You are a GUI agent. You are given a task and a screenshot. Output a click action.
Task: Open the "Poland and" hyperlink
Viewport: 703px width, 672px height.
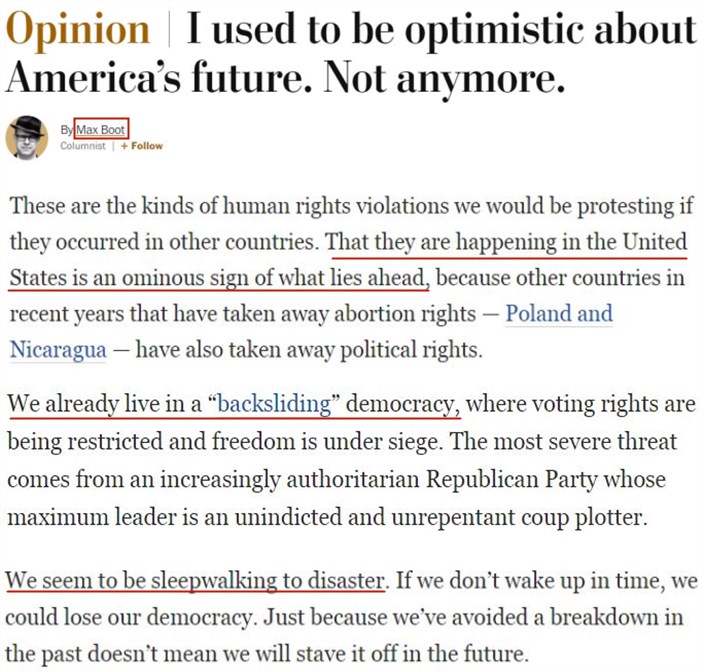pyautogui.click(x=558, y=313)
